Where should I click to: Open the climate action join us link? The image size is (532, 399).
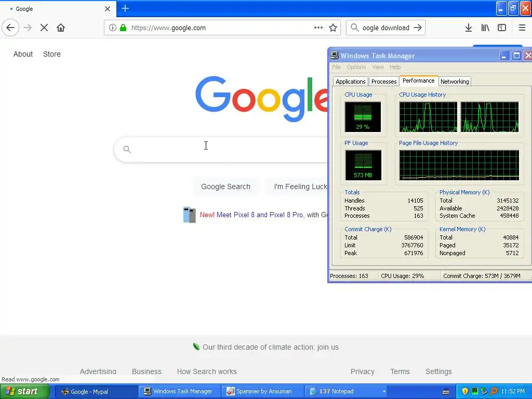point(270,347)
